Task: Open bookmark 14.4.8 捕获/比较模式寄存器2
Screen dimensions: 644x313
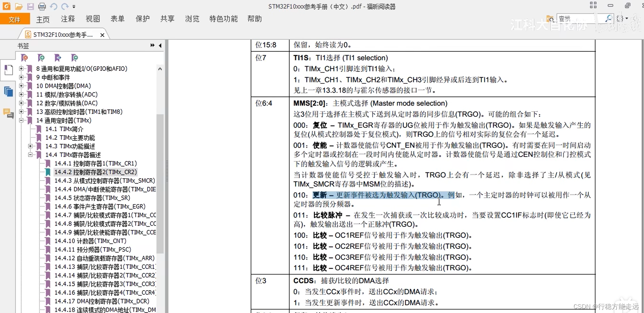Action: pos(105,224)
